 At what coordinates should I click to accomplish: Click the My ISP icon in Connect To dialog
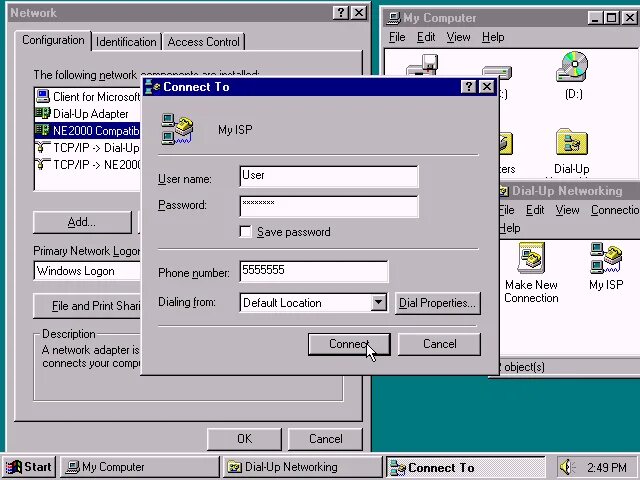[x=177, y=129]
